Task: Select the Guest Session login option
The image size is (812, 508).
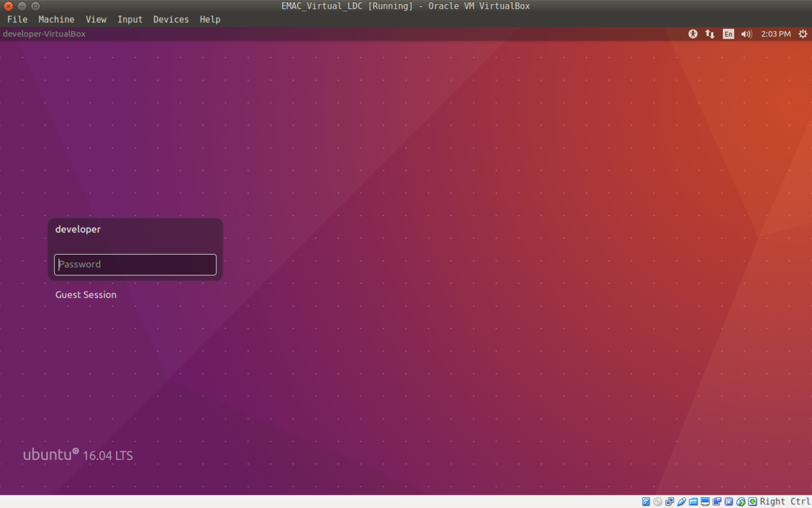Action: [86, 295]
